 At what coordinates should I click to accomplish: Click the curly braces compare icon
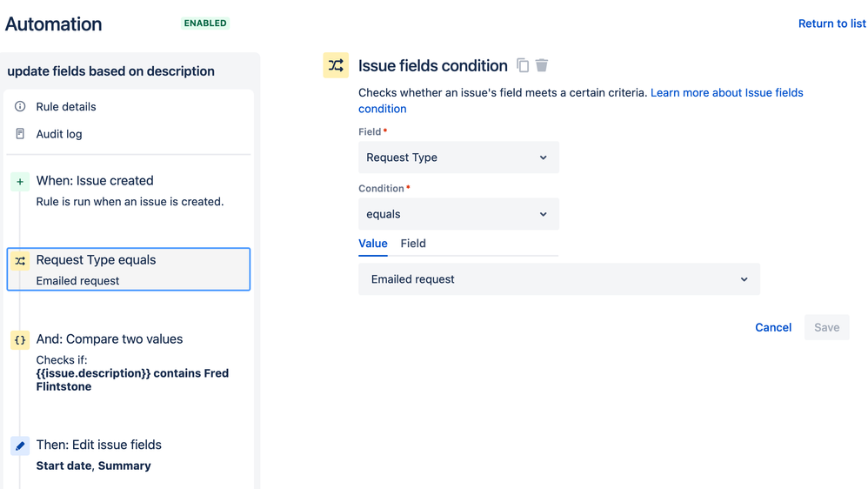tap(20, 339)
